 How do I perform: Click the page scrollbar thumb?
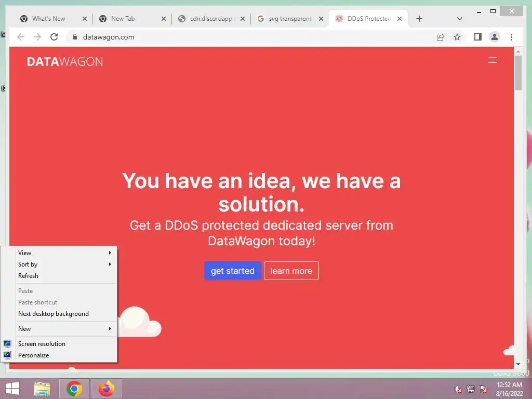[x=518, y=73]
